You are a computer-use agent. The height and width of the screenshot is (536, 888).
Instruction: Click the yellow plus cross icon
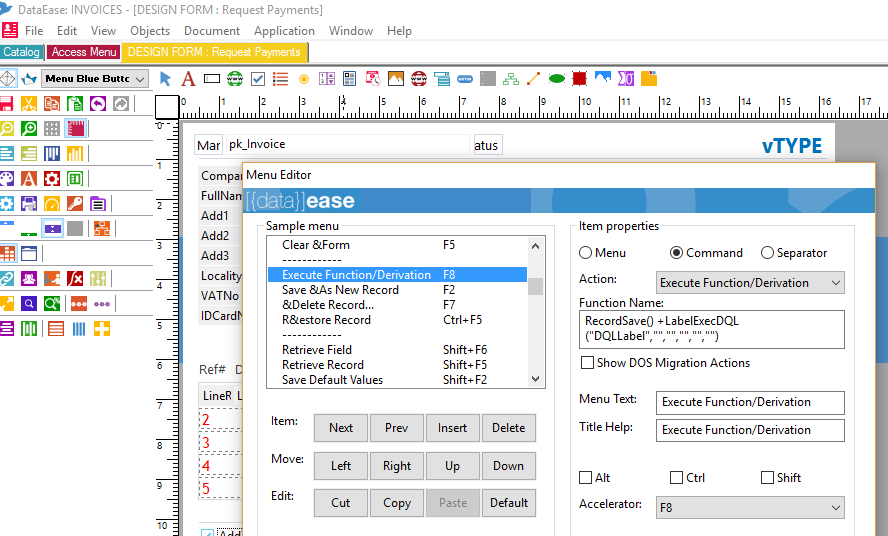pyautogui.click(x=102, y=329)
